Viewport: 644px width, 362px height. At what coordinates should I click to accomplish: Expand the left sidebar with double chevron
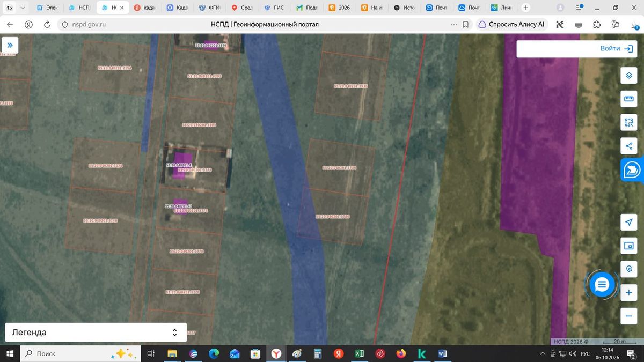tap(10, 45)
